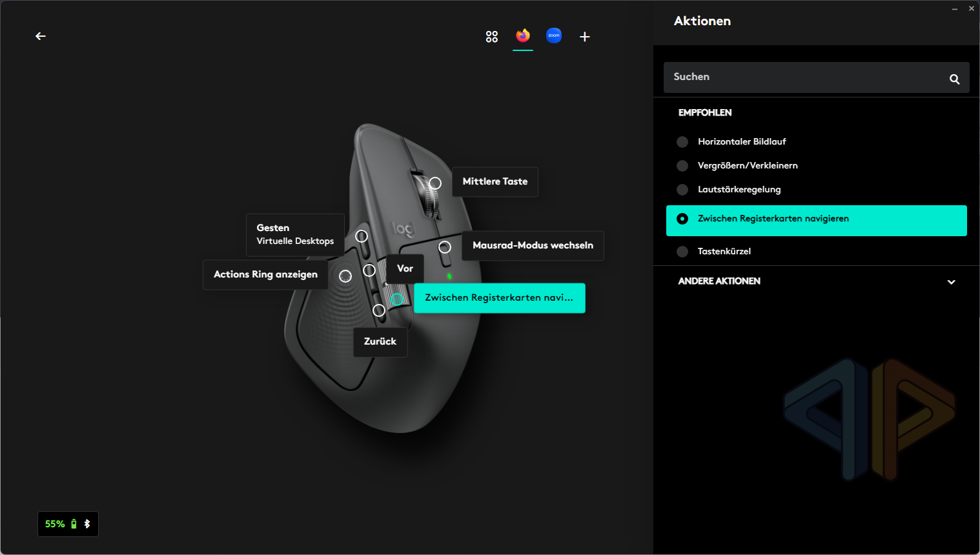
Task: Select the Zurück mouse button label
Action: tap(380, 342)
